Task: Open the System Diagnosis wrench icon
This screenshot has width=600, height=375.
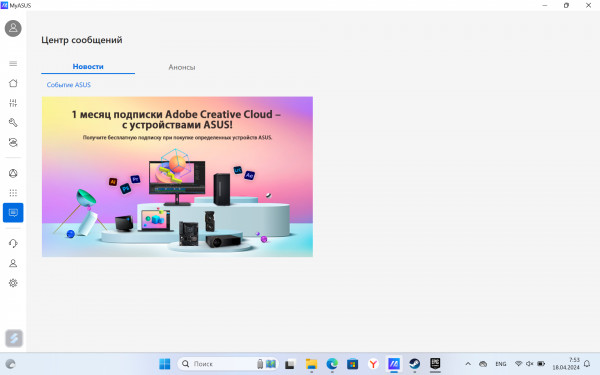Action: point(13,122)
